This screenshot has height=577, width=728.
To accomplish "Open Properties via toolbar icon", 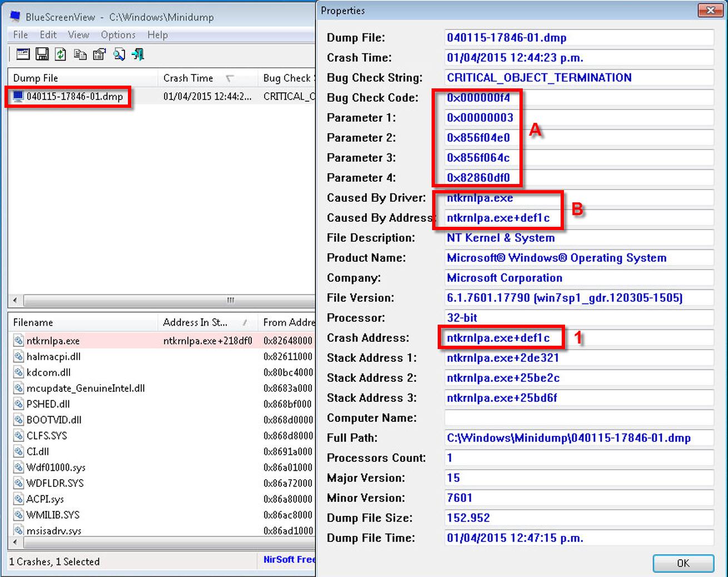I will (100, 54).
